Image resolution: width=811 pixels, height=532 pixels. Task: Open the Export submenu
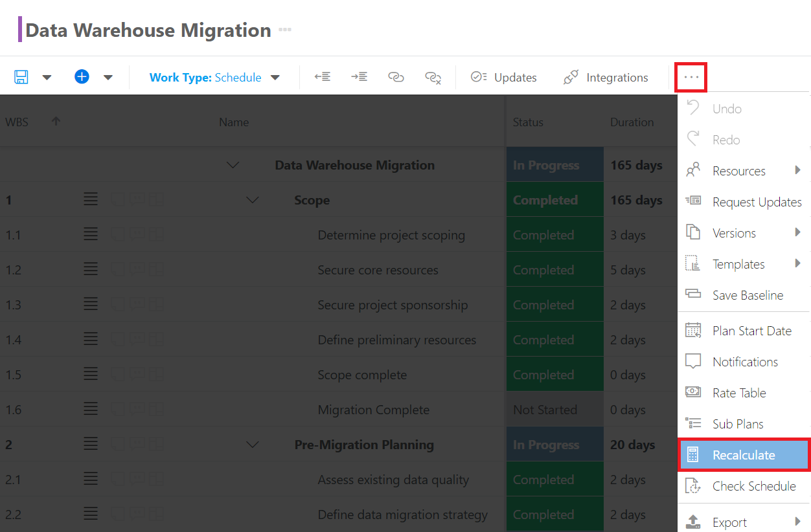[x=744, y=522]
